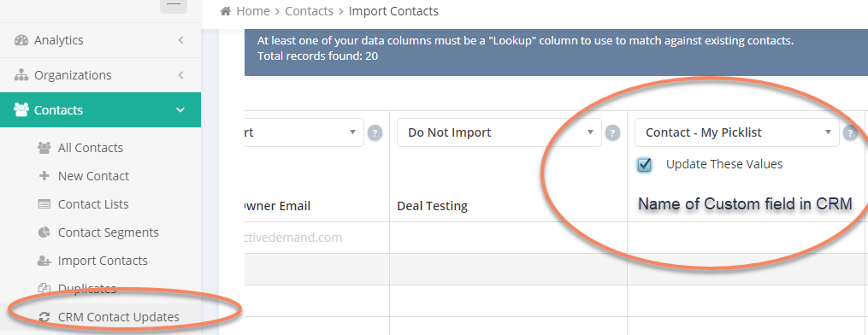Go to Contact Lists
Screen dimensions: 868x335
pyautogui.click(x=93, y=204)
